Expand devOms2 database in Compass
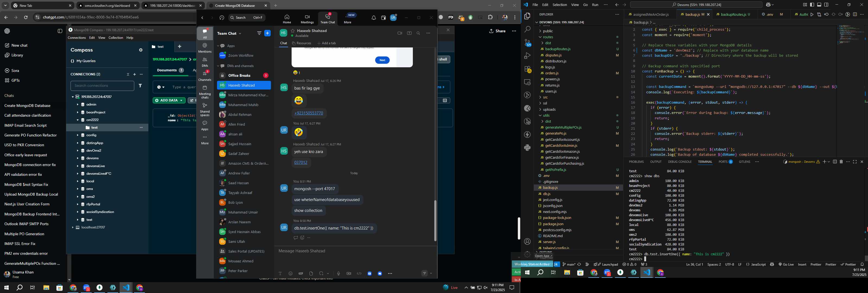The width and height of the screenshot is (868, 293). pos(78,151)
